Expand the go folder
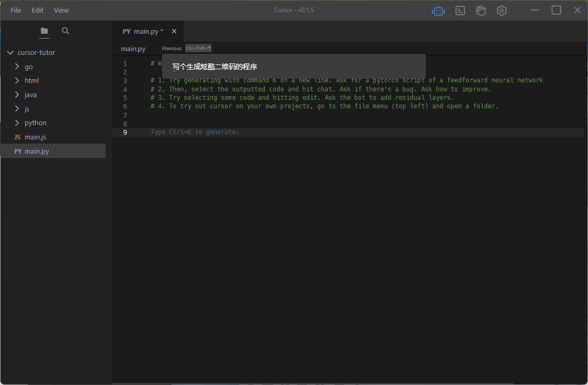Viewport: 588px width, 385px height. (x=17, y=67)
